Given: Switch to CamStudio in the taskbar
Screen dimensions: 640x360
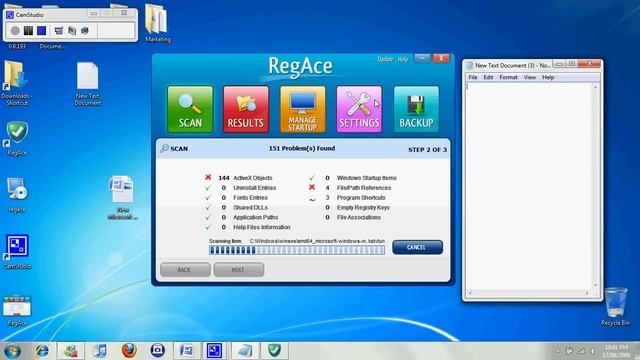Looking at the screenshot, I should [x=215, y=351].
